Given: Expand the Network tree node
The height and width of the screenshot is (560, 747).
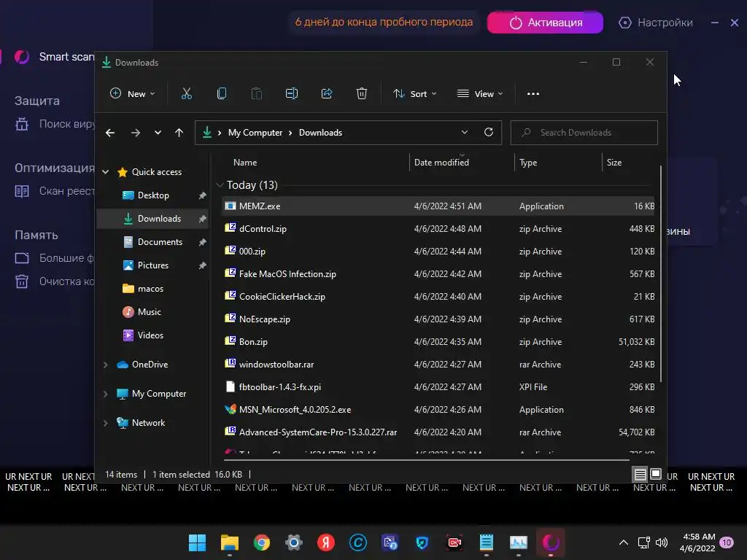Looking at the screenshot, I should 106,423.
